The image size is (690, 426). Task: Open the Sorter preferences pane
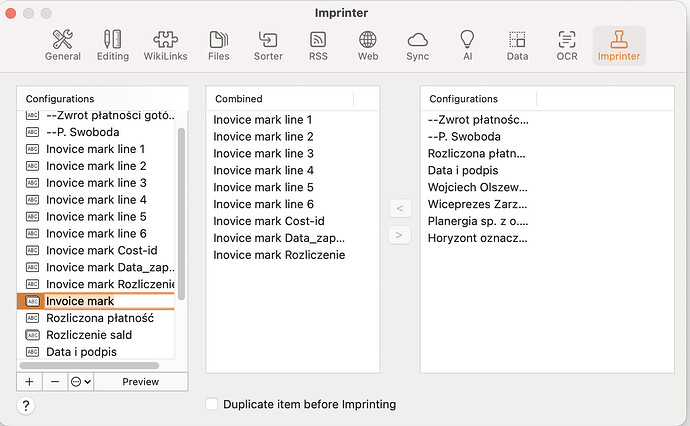[269, 46]
